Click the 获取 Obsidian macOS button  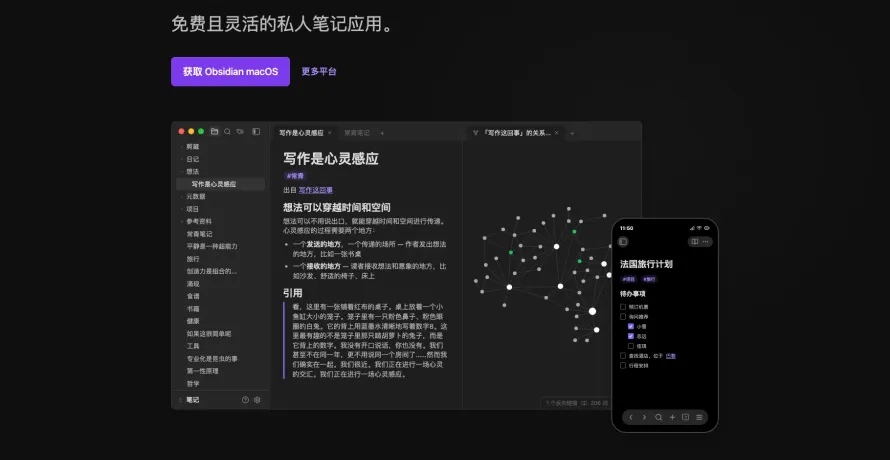pyautogui.click(x=230, y=72)
